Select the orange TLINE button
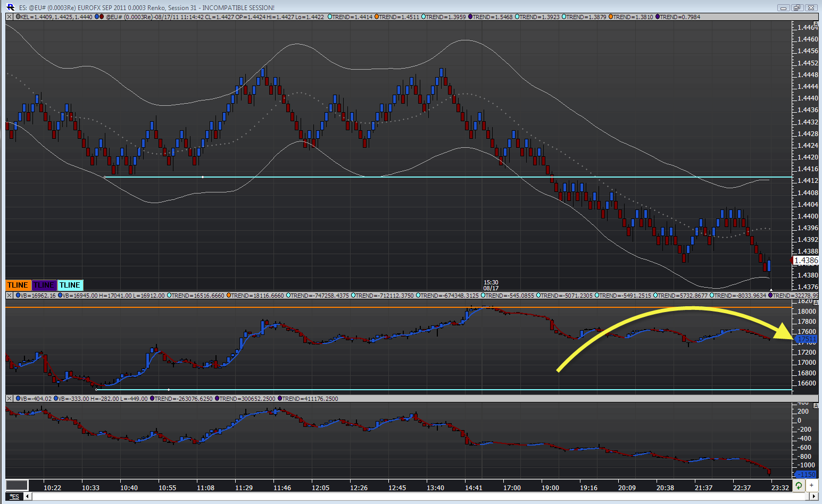 tap(18, 285)
